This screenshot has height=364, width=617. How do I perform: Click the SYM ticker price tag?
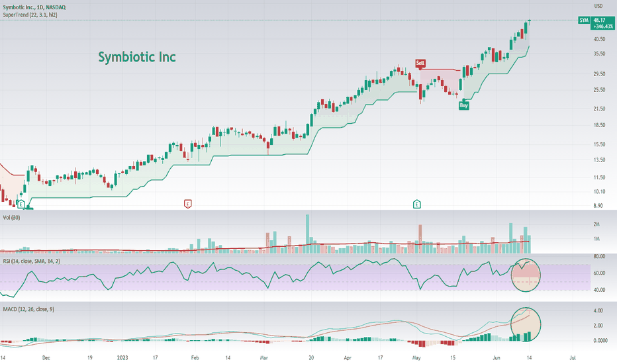click(x=584, y=20)
